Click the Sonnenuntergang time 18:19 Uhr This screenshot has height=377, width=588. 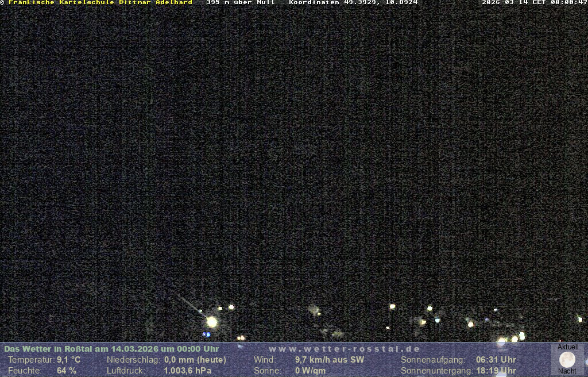pos(496,371)
